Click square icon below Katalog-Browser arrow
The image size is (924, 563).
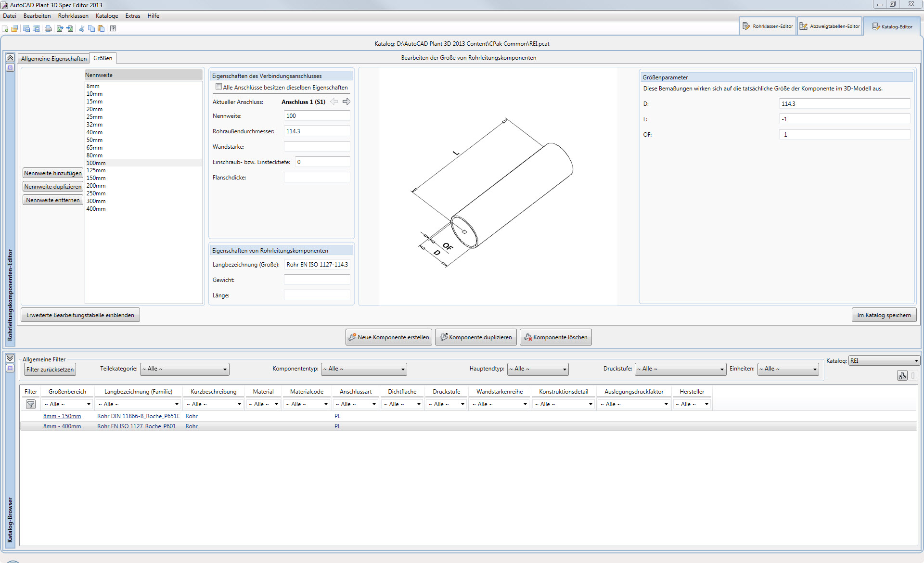coord(10,369)
